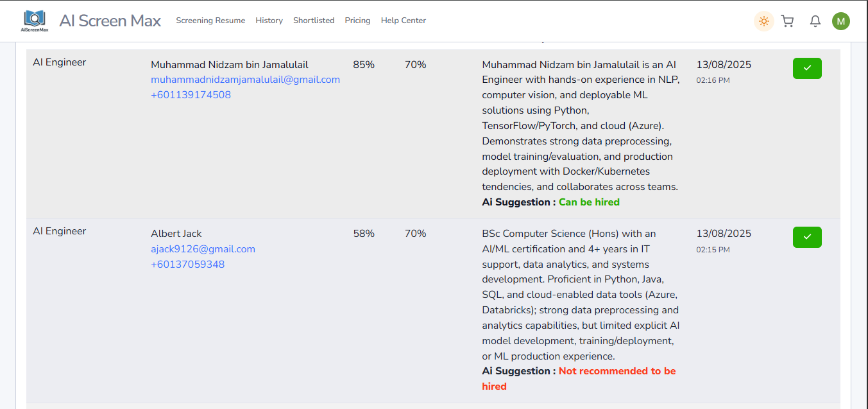Viewport: 868px width, 409px height.
Task: Click date 13/08/2025 above 02:16 PM
Action: tap(724, 65)
